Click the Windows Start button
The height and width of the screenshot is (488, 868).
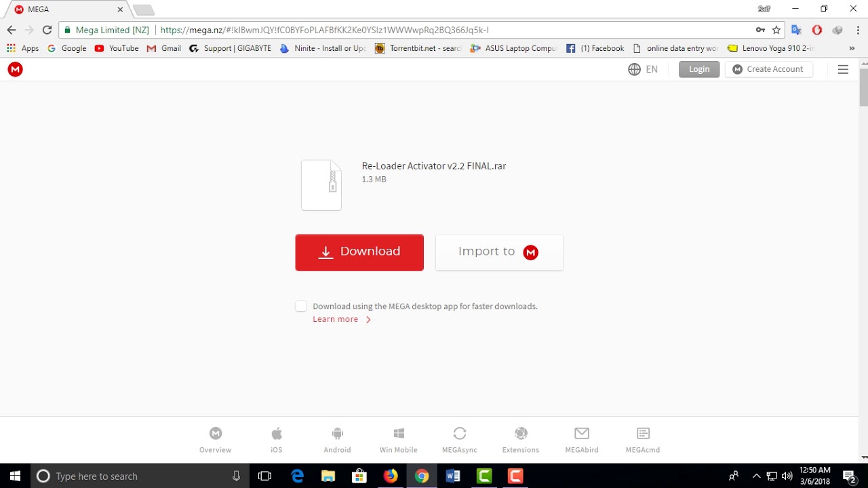[x=16, y=476]
